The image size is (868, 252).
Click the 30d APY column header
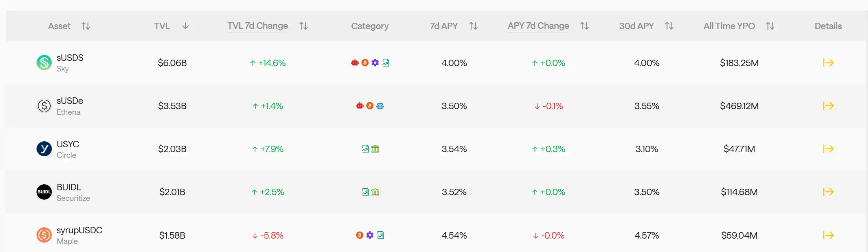pyautogui.click(x=636, y=26)
